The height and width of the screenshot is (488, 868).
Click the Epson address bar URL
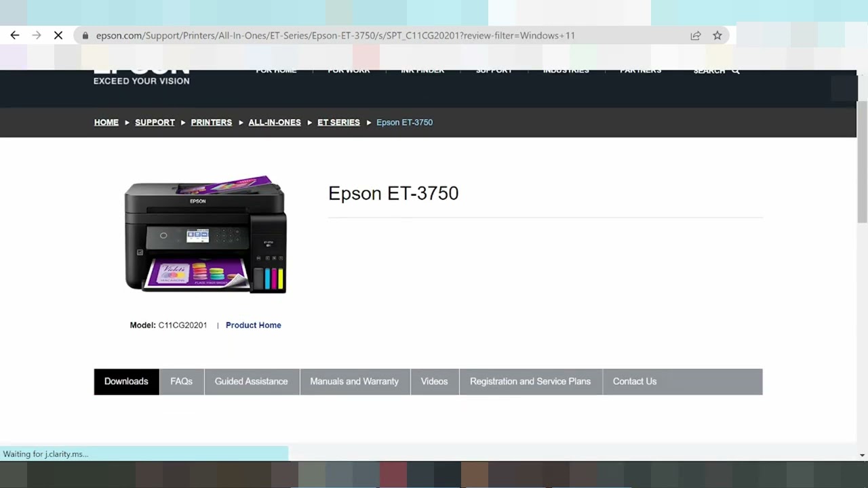[x=335, y=35]
